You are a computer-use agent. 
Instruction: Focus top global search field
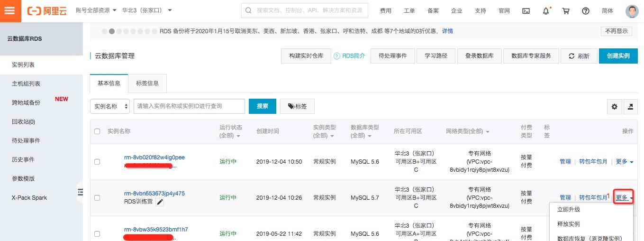[305, 10]
